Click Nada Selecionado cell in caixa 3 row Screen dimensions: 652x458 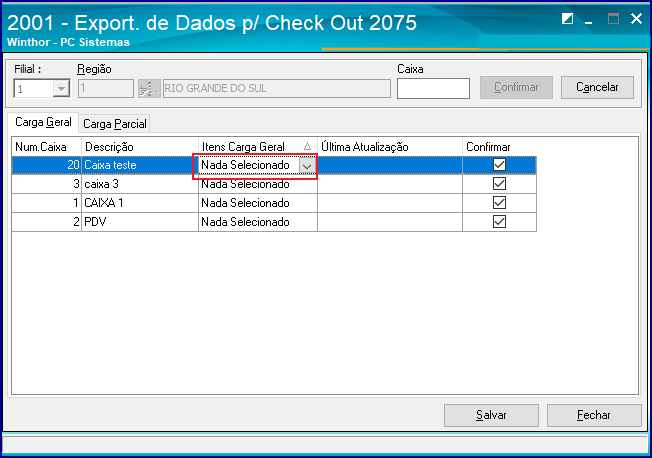coord(258,185)
